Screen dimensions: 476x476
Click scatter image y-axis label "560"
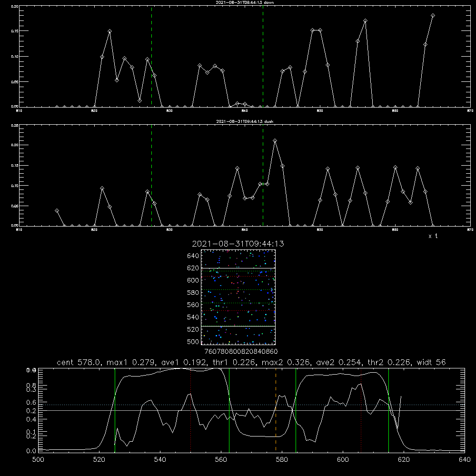[193, 305]
